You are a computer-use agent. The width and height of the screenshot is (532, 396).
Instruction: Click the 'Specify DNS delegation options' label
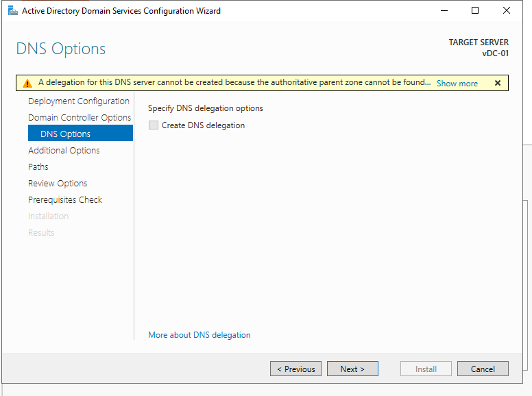click(205, 108)
